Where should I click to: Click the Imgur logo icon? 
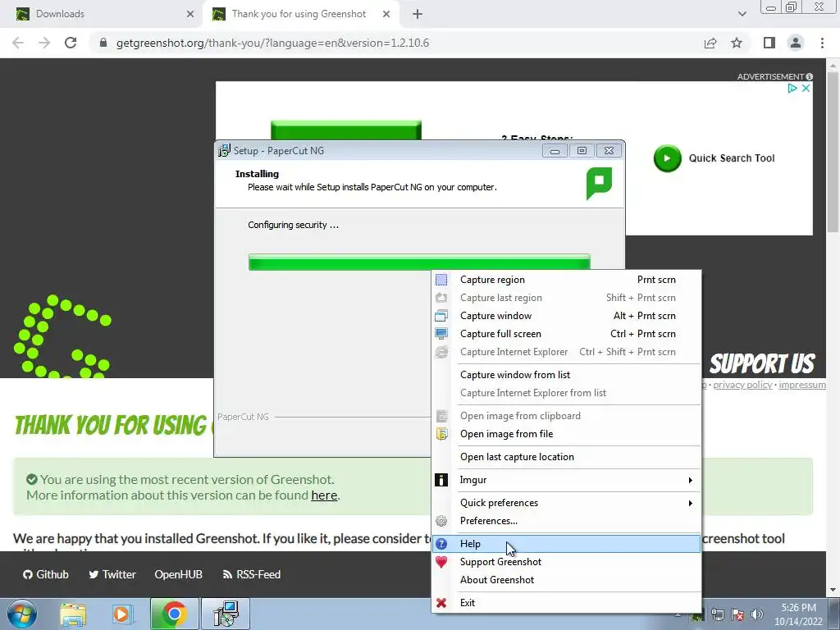[x=441, y=480]
